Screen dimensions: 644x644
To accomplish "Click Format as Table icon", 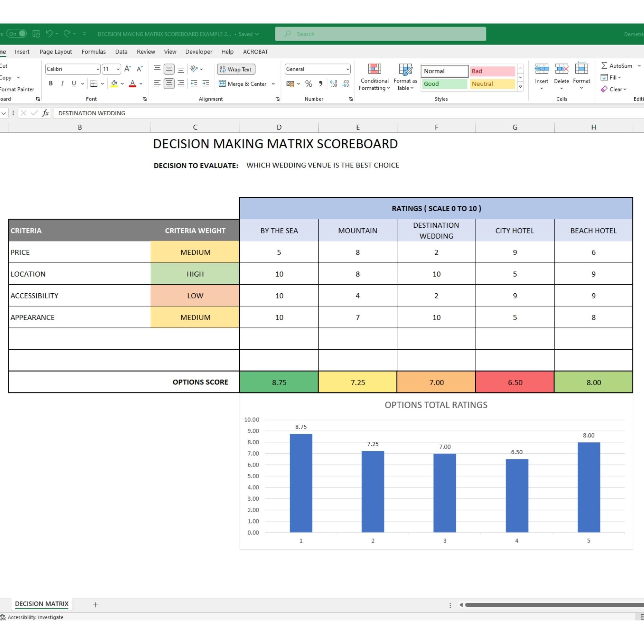I will (x=405, y=77).
